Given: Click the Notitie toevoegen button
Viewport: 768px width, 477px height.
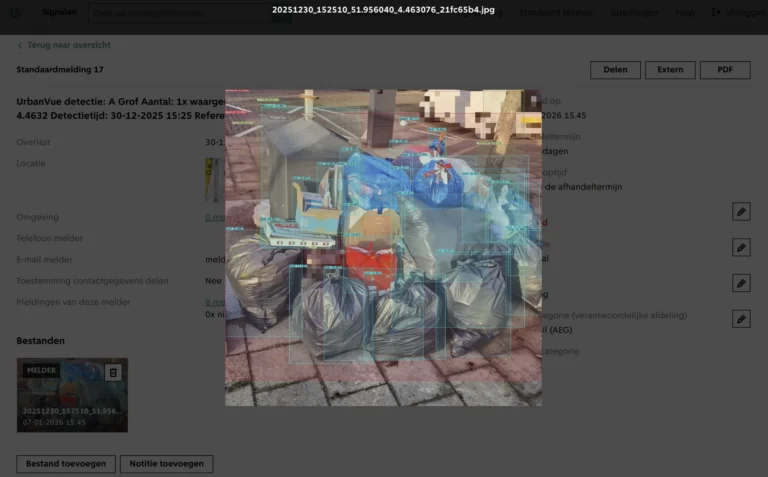Looking at the screenshot, I should [x=167, y=464].
